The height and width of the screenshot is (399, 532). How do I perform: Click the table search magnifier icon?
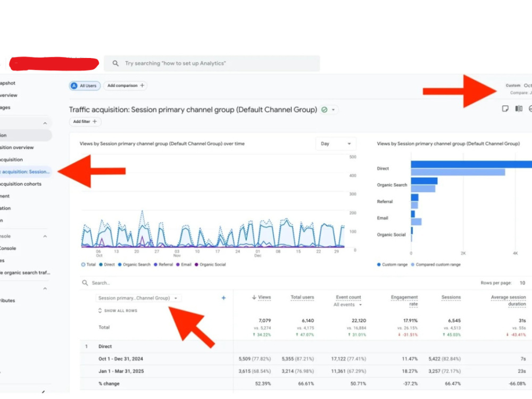point(85,283)
